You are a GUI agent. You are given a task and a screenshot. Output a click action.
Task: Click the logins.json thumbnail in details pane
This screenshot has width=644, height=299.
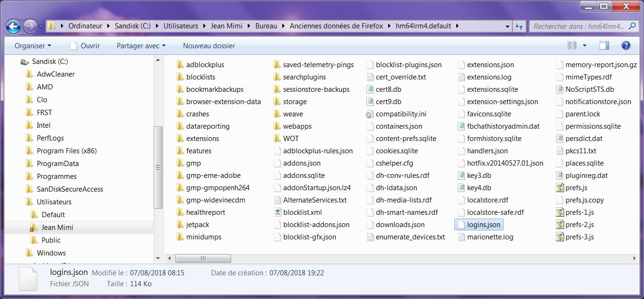(x=28, y=279)
